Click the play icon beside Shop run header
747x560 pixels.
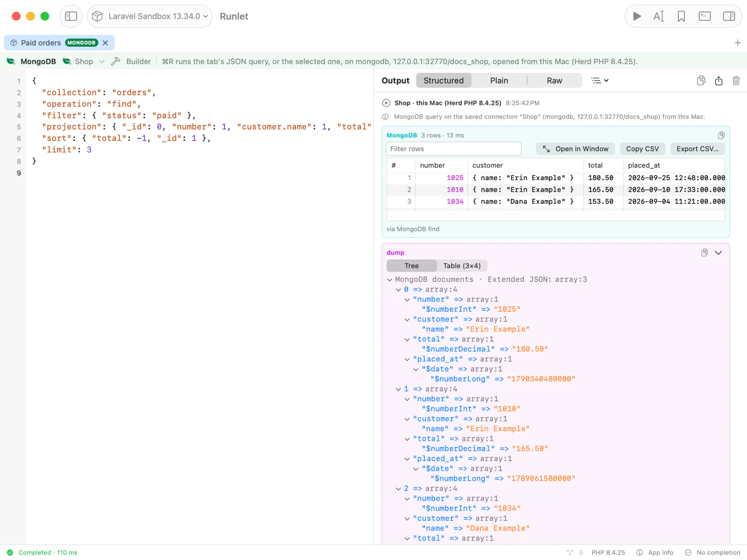click(x=386, y=103)
